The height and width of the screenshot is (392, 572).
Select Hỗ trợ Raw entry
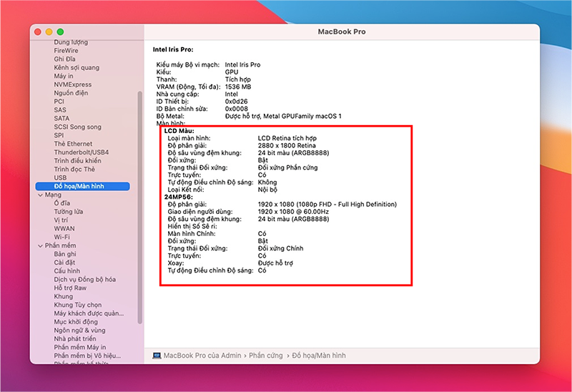70,288
